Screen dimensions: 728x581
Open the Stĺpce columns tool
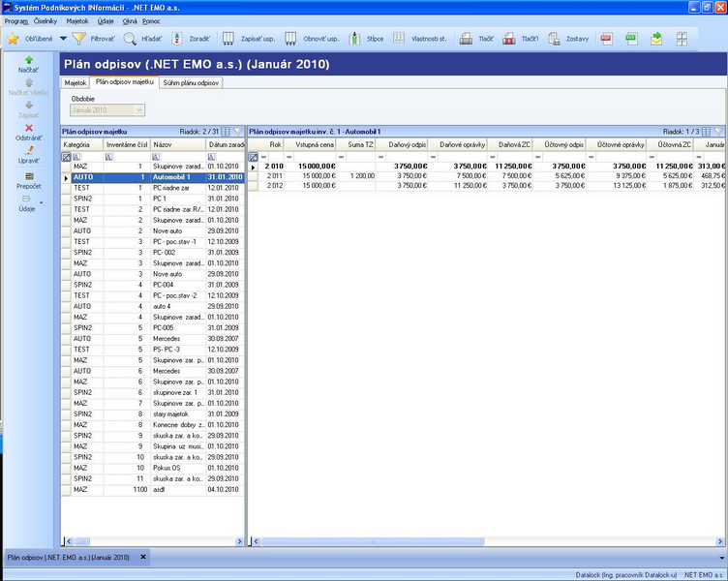pyautogui.click(x=354, y=39)
